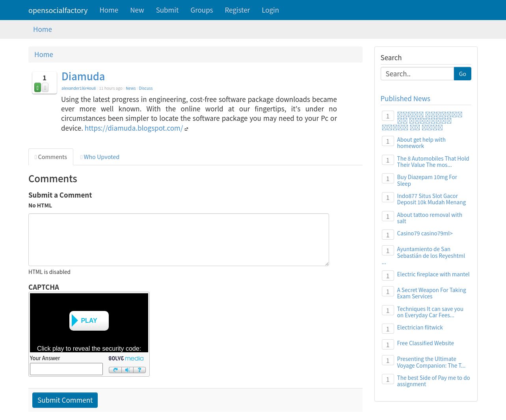Viewport: 506px width, 420px height.
Task: Go to Home in top navigation bar
Action: tap(109, 10)
